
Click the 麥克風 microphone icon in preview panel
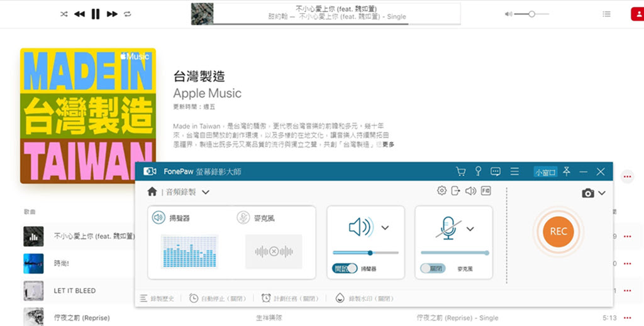coord(243,217)
